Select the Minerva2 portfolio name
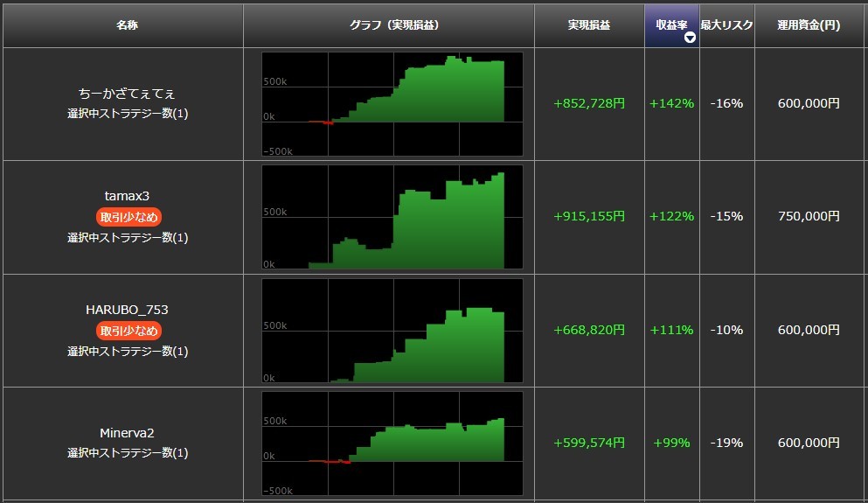This screenshot has height=503, width=868. (x=128, y=433)
